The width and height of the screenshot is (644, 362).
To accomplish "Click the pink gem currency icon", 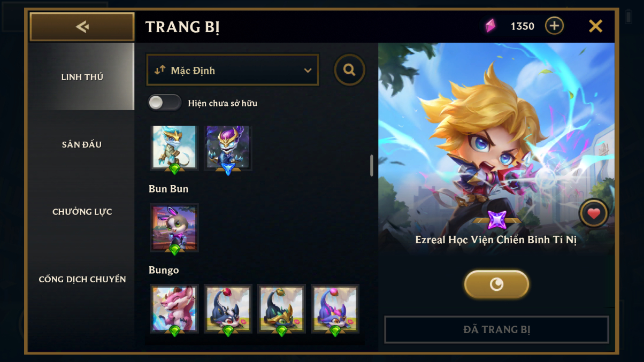I will [490, 26].
